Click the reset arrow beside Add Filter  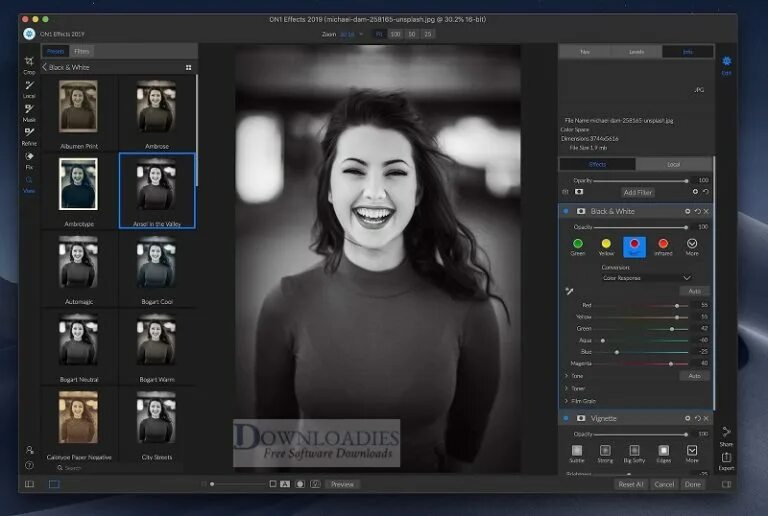click(x=706, y=192)
